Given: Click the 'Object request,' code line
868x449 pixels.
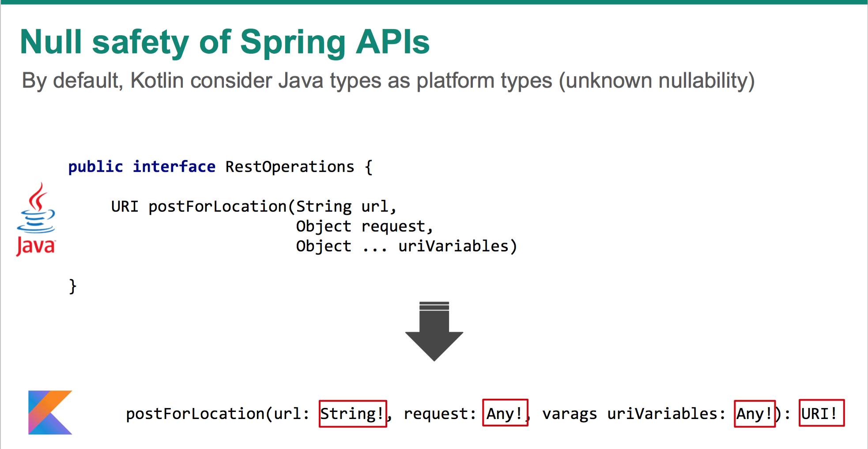Looking at the screenshot, I should (x=365, y=226).
